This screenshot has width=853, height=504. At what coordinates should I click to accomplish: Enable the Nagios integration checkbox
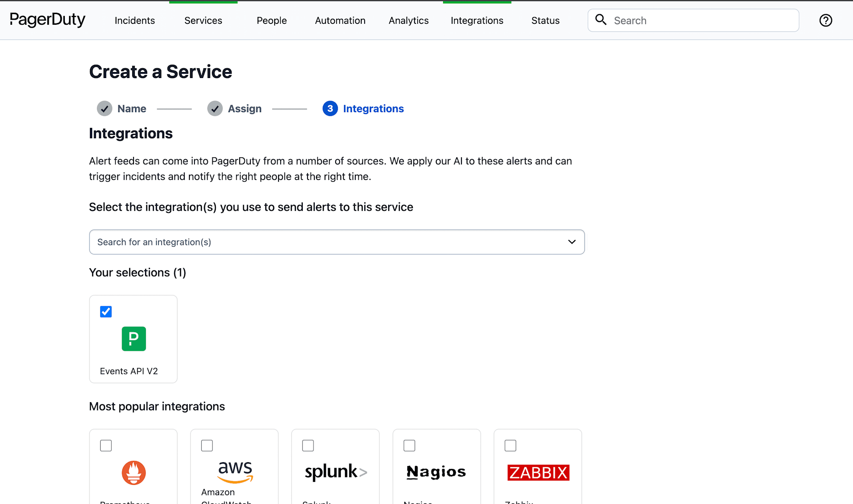tap(410, 445)
